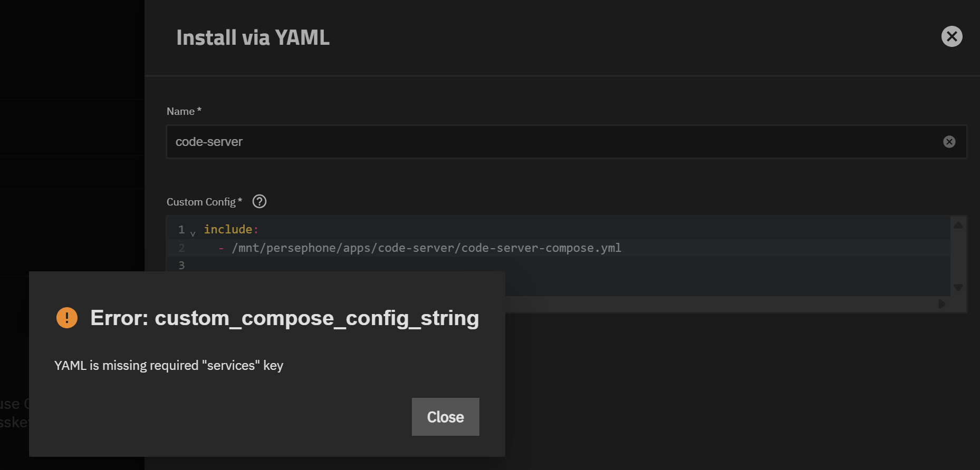
Task: Collapse the include block on line 1
Action: pos(193,232)
